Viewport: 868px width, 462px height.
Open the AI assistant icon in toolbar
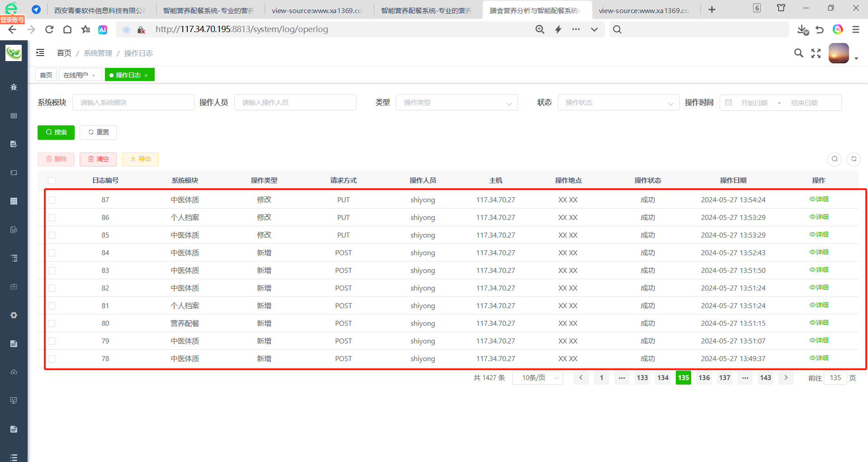103,29
